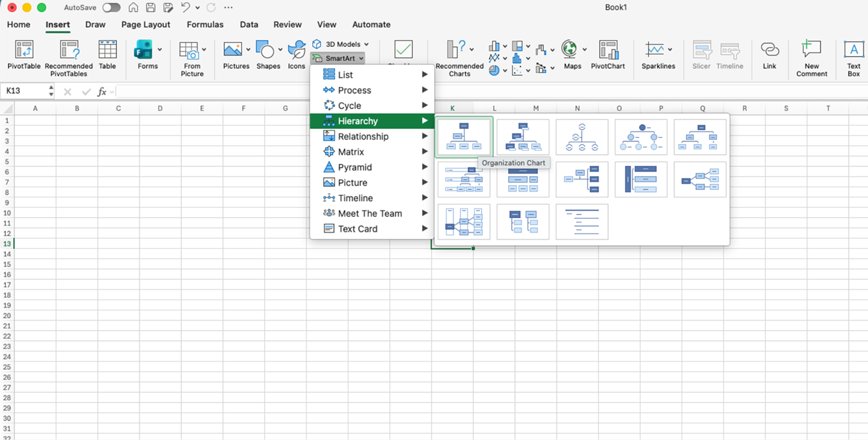
Task: Open the Automate tab
Action: pos(371,25)
